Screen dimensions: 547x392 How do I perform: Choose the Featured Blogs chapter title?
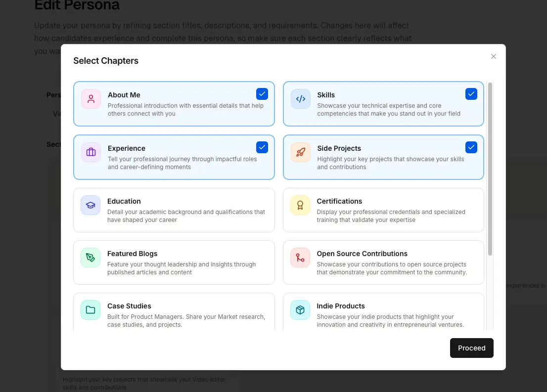click(133, 254)
